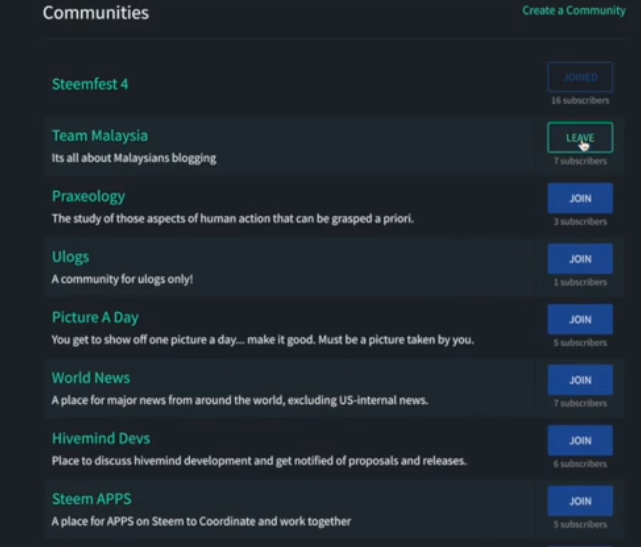Click '7 subscribers' under World News
This screenshot has width=641, height=547.
[580, 403]
